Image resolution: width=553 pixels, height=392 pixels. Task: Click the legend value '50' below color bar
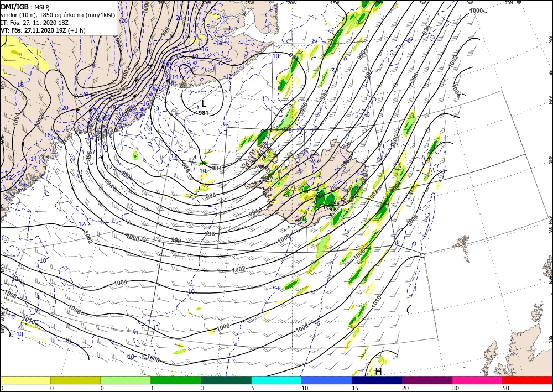(x=505, y=388)
